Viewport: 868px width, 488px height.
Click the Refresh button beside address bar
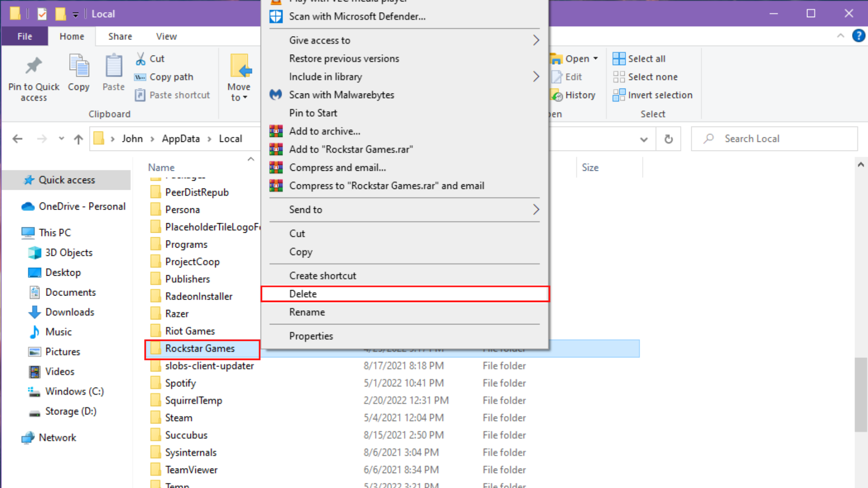point(669,139)
